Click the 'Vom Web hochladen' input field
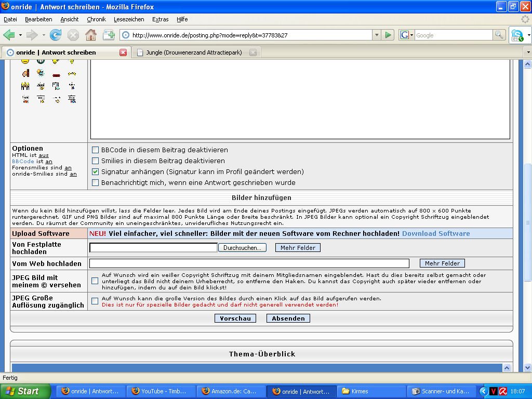 click(249, 263)
